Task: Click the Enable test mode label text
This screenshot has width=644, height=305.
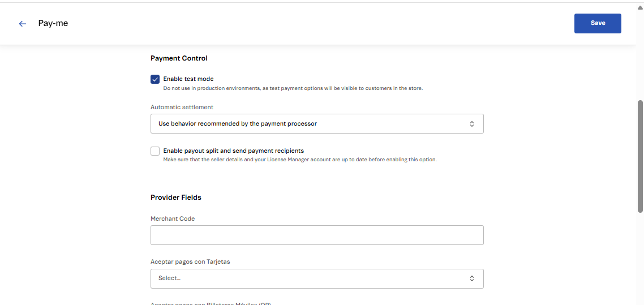Action: pos(188,79)
